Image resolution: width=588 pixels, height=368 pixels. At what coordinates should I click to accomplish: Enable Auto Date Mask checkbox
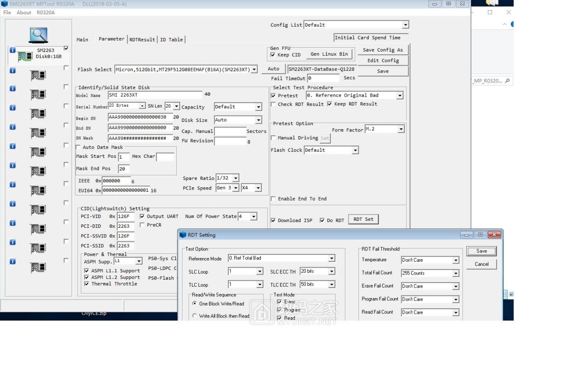(x=78, y=147)
